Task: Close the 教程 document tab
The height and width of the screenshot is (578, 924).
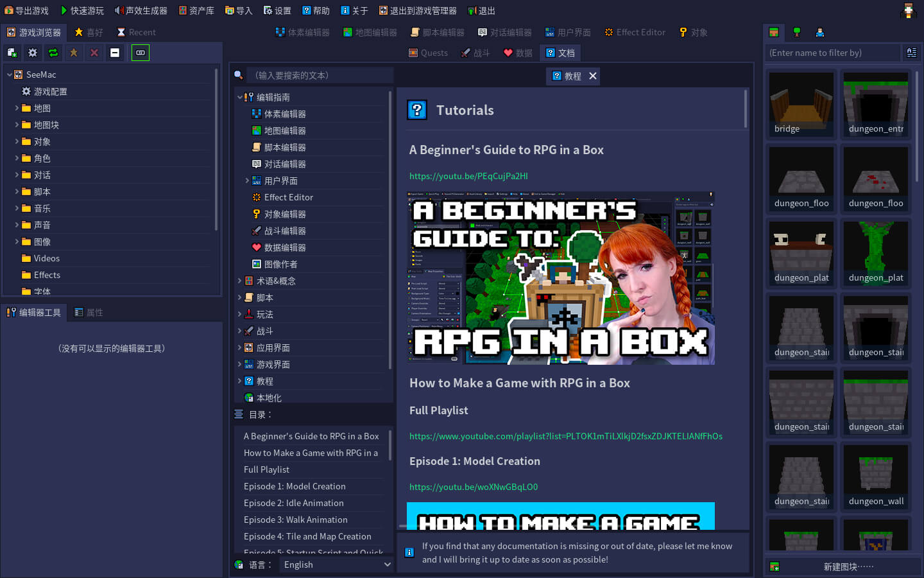Action: (593, 76)
